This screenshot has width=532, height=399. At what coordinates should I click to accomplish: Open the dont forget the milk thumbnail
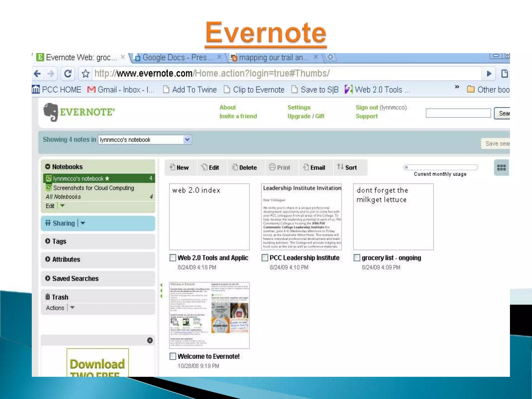click(393, 217)
